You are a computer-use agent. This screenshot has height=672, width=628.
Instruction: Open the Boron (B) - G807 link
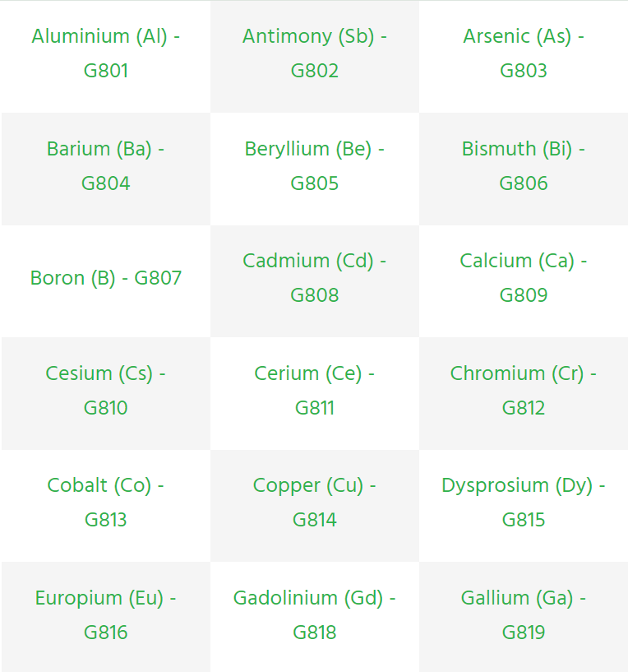point(106,278)
